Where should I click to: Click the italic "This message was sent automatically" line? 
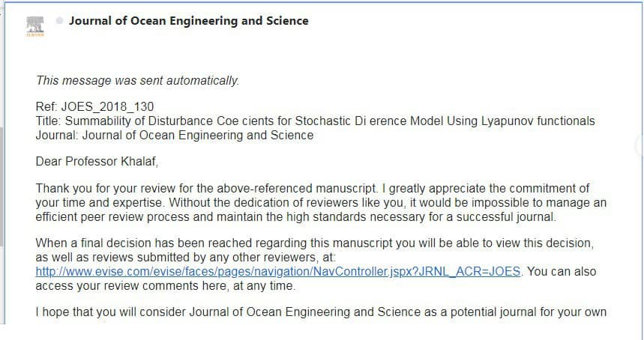(x=137, y=80)
